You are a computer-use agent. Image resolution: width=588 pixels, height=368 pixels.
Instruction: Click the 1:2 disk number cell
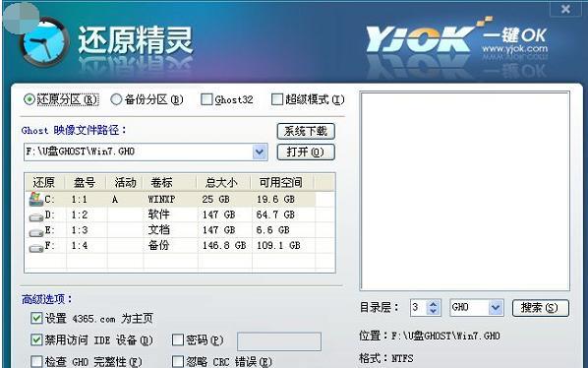coord(79,215)
